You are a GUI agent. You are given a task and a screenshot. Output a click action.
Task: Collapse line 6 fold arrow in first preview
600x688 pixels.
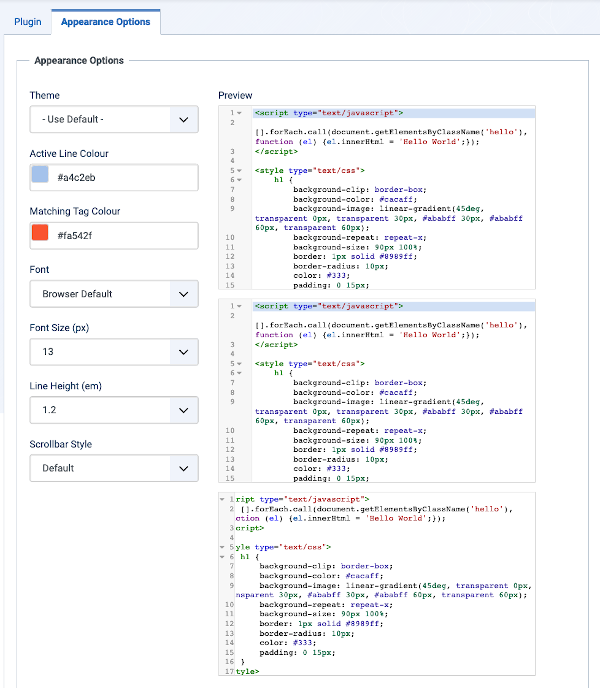coord(240,180)
